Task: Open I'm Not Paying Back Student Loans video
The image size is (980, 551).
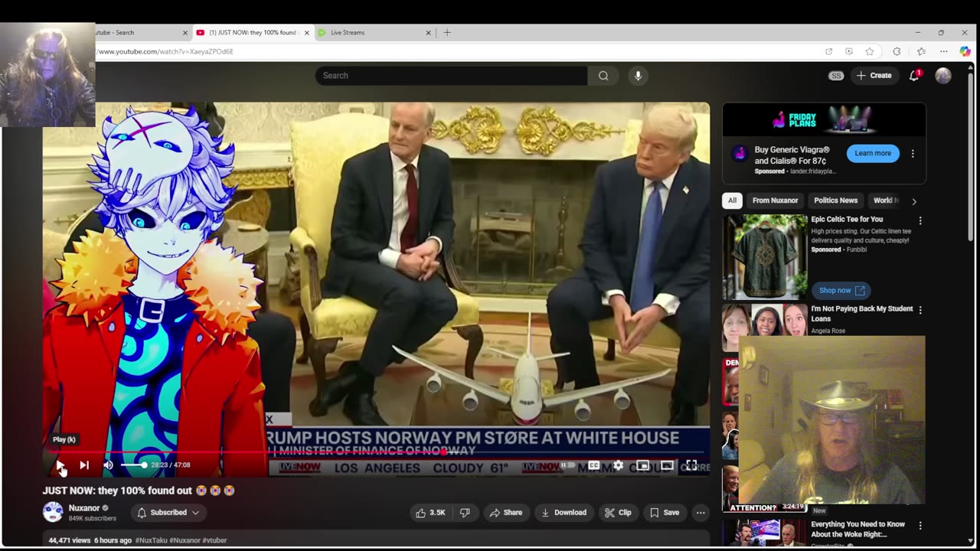Action: pos(862,313)
